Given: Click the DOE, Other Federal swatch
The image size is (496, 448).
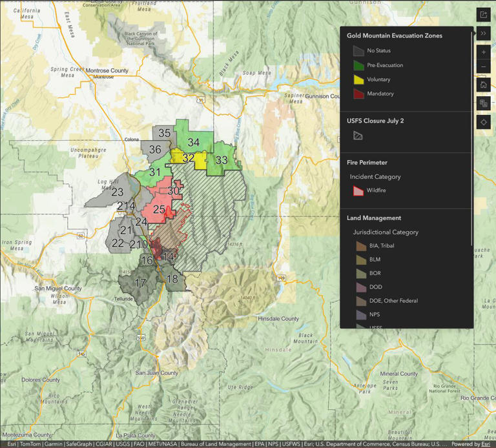Looking at the screenshot, I should pyautogui.click(x=361, y=301).
